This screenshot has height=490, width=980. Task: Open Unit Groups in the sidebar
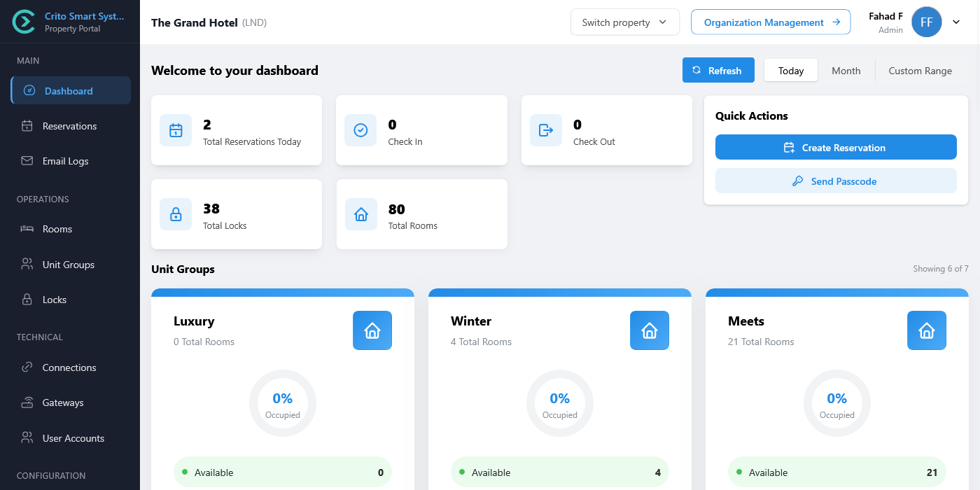pos(71,265)
